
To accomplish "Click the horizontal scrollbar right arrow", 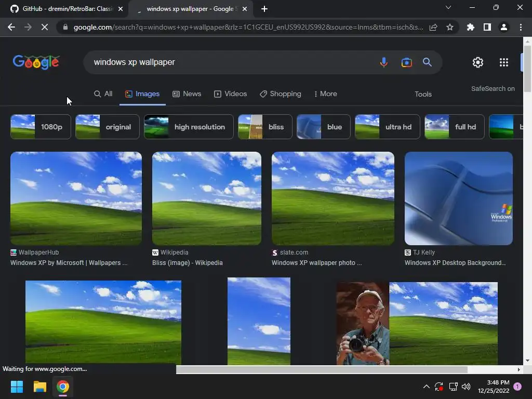I will tap(518, 369).
